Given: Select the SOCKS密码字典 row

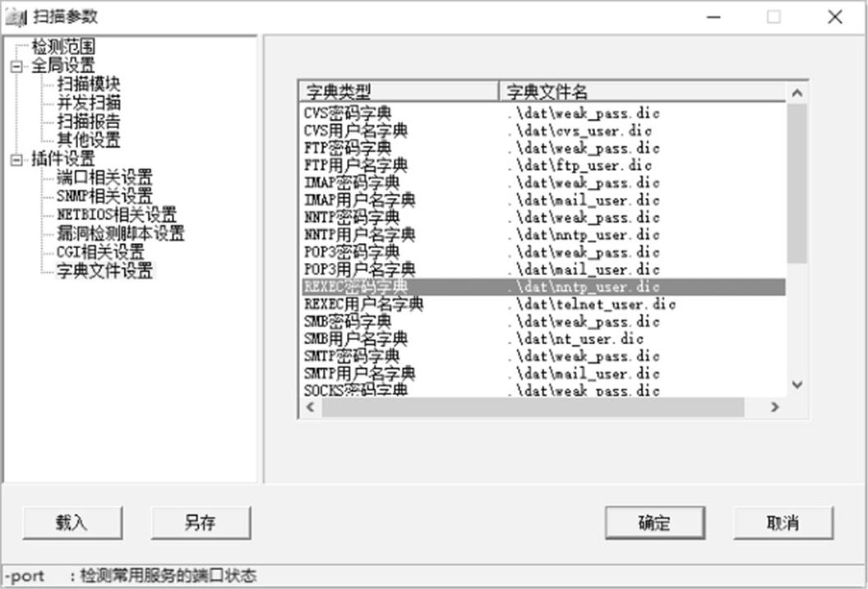Looking at the screenshot, I should pyautogui.click(x=543, y=390).
